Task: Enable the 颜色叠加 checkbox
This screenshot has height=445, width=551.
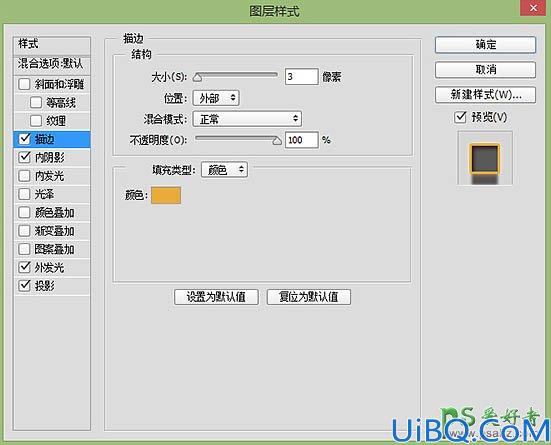Action: 24,212
